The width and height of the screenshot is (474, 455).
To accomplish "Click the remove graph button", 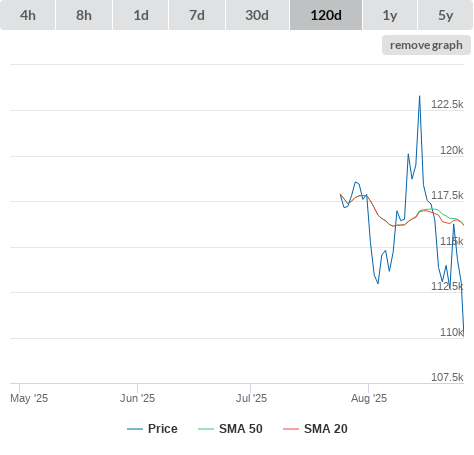I will 426,45.
